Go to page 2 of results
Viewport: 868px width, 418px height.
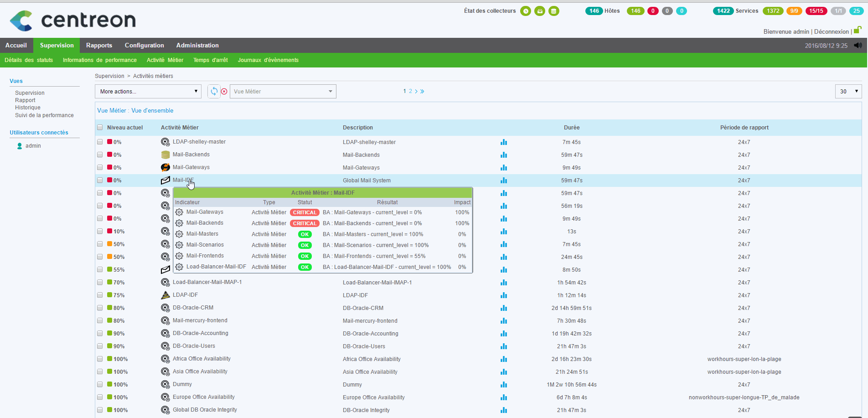point(410,91)
